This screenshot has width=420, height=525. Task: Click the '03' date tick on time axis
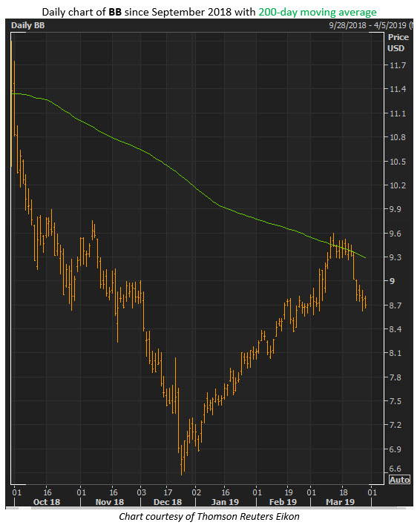pos(142,492)
